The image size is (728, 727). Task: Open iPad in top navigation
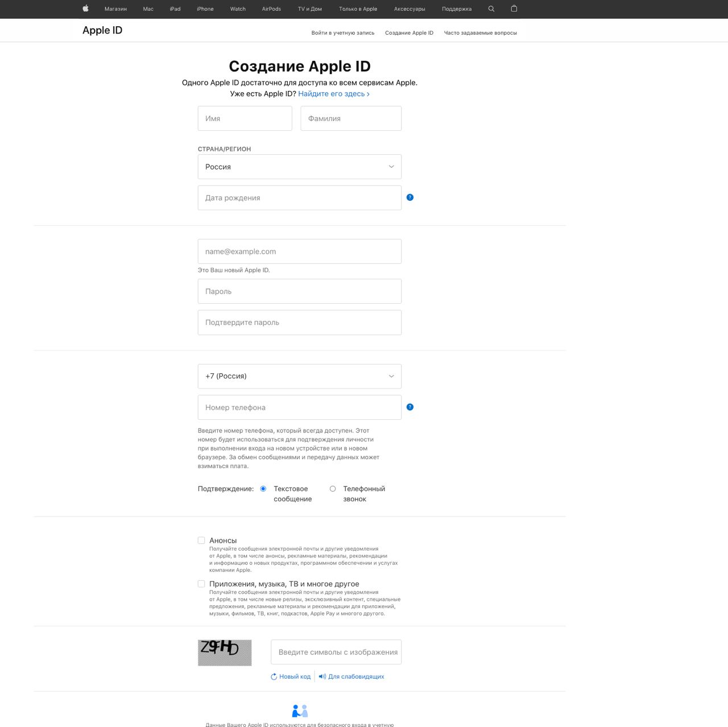click(x=175, y=9)
